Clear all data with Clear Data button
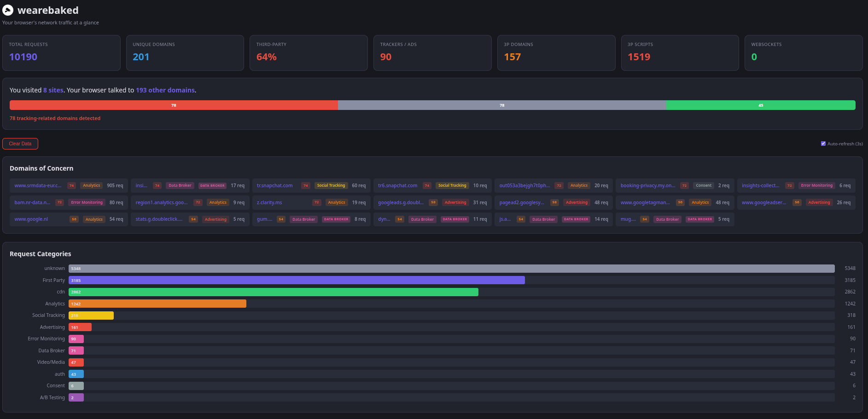Screen dimensions: 868x419 [20, 143]
